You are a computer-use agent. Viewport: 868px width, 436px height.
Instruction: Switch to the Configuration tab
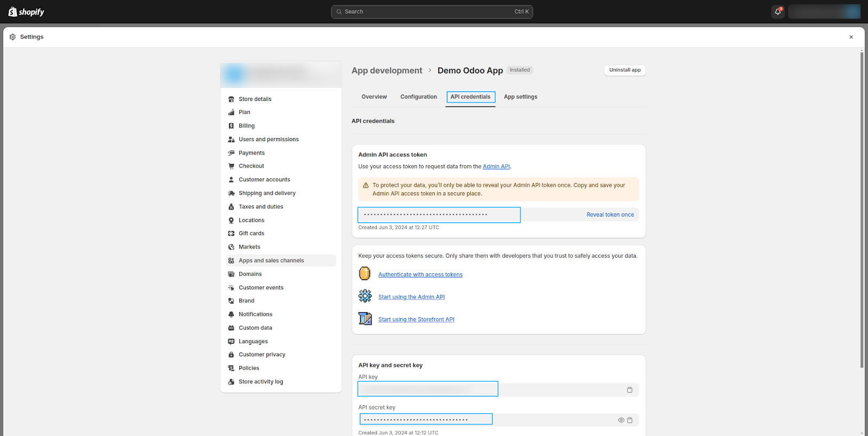[419, 97]
